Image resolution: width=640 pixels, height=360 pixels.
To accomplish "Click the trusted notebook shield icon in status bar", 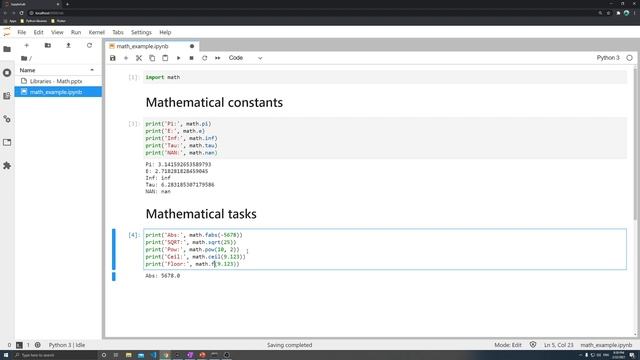I will coord(533,345).
